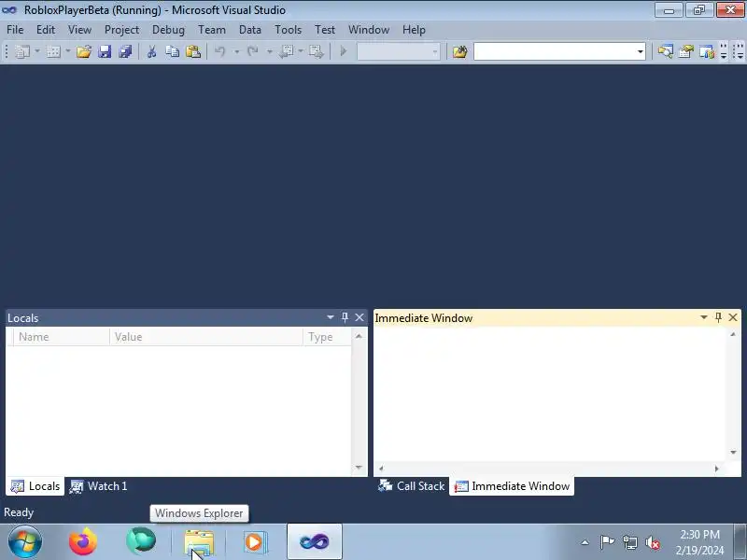The image size is (747, 560).
Task: Click the Type column header in Locals
Action: click(328, 337)
